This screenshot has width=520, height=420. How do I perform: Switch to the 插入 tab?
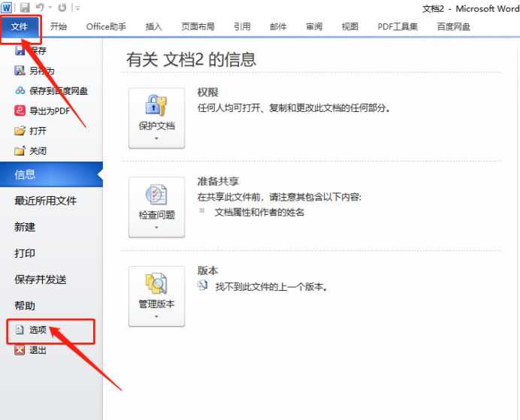click(153, 26)
